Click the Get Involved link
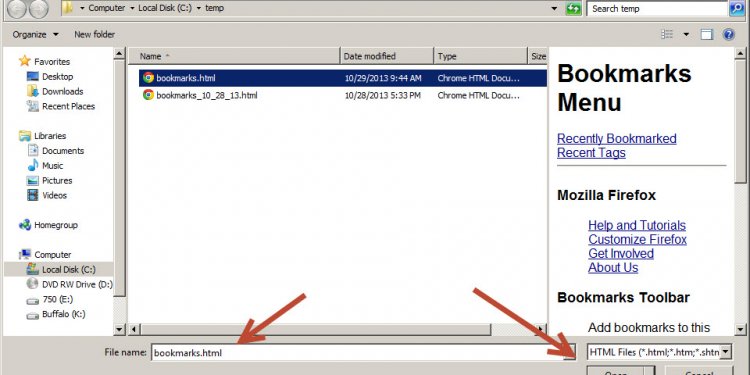Screen dimensions: 750x375 (x=621, y=254)
